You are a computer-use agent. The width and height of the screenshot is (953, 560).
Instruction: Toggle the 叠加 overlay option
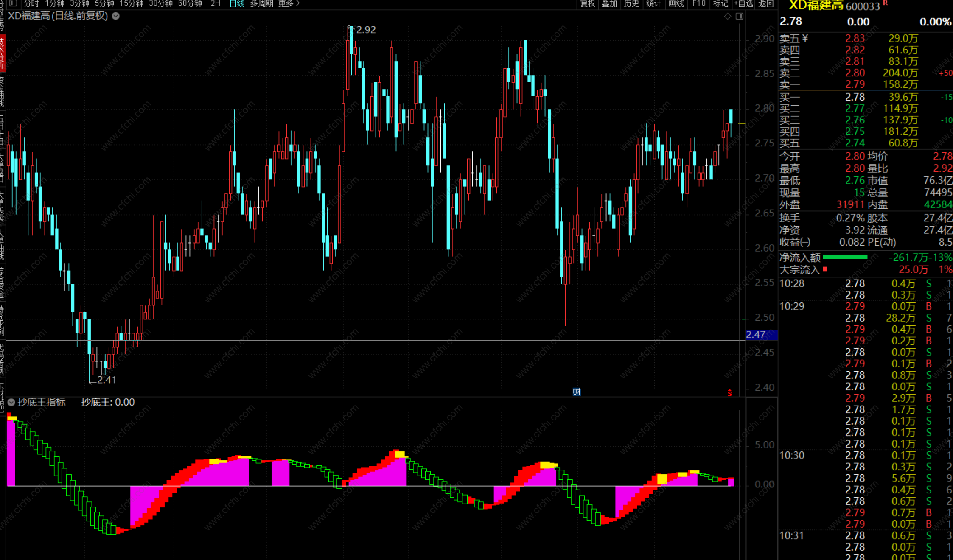click(x=609, y=4)
